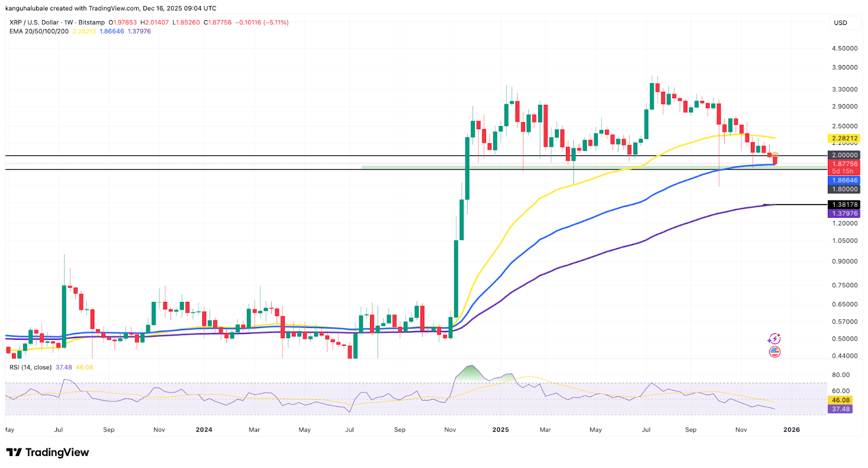The width and height of the screenshot is (868, 468).
Task: Click the yellow 2.28212 EMA price label
Action: click(845, 138)
